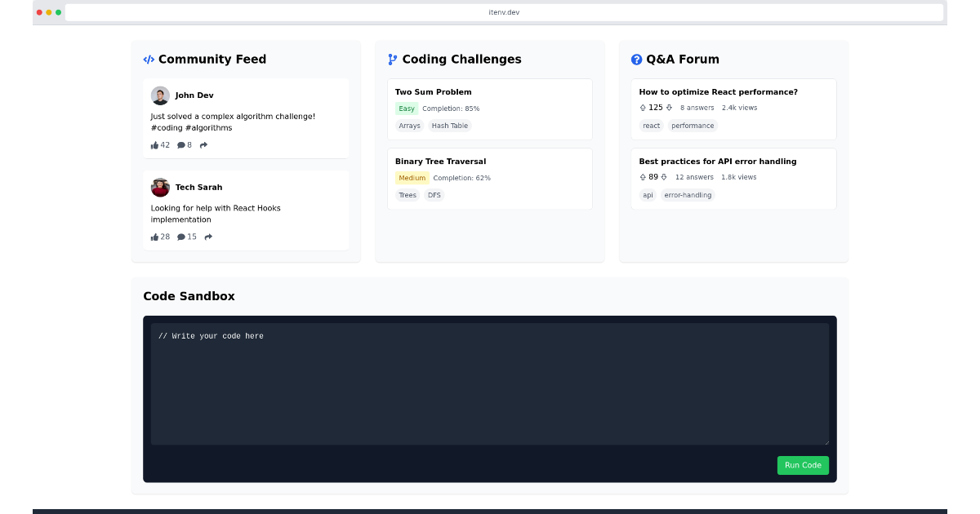The width and height of the screenshot is (980, 514).
Task: Upvote the React performance question
Action: point(643,107)
